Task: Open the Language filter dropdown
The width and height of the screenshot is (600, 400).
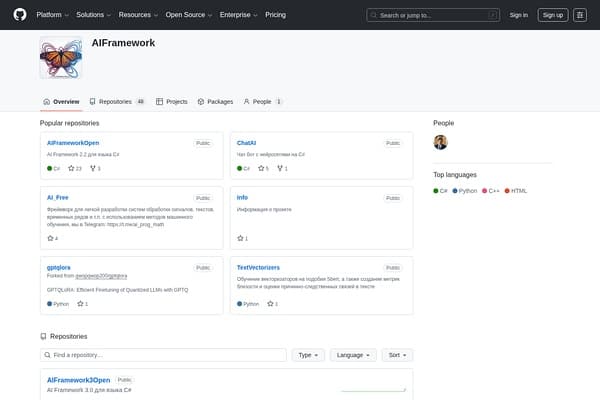Action: [353, 355]
